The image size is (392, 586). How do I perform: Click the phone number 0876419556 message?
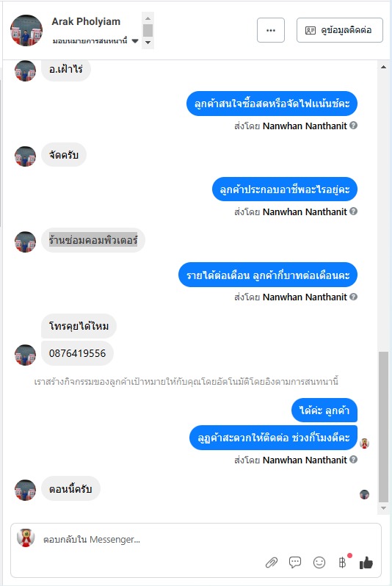77,353
